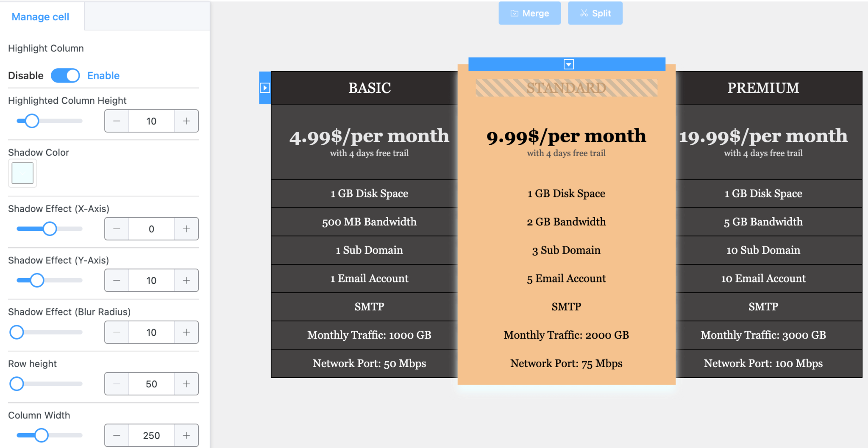Increase Column Width using plus icon
Screen dimensions: 868x448
click(x=186, y=435)
